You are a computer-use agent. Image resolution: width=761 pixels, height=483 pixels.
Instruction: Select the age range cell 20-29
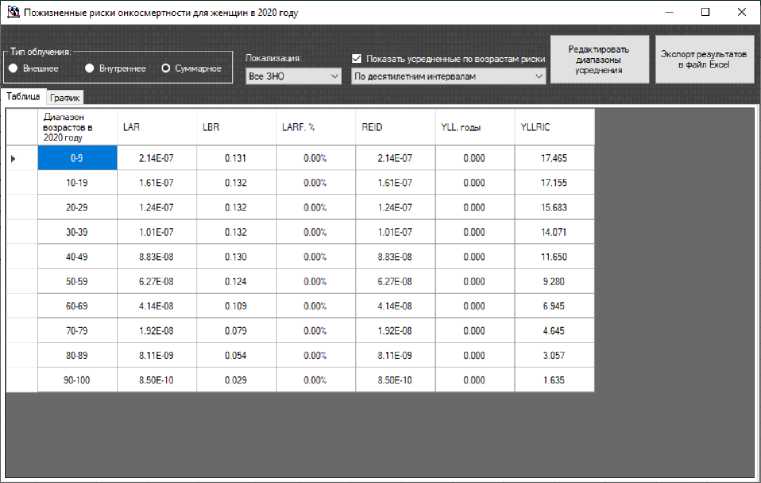tap(77, 208)
